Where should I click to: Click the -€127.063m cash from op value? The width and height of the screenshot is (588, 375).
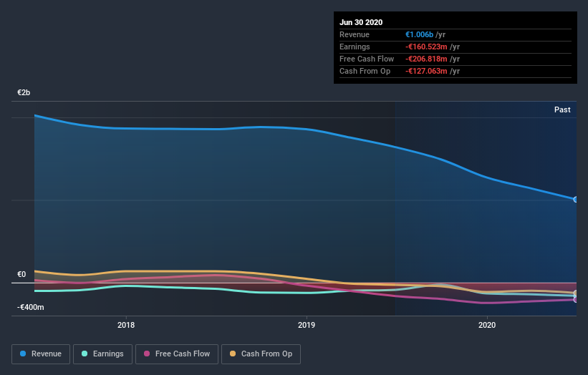pyautogui.click(x=426, y=71)
